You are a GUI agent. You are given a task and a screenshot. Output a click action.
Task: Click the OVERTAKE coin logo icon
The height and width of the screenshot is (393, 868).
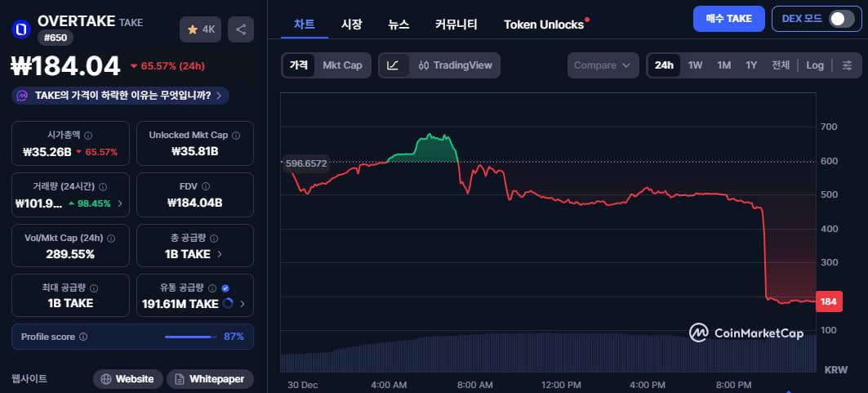[x=21, y=29]
